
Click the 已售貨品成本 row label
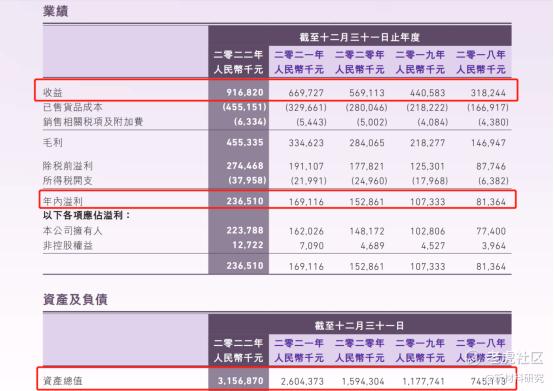point(72,107)
